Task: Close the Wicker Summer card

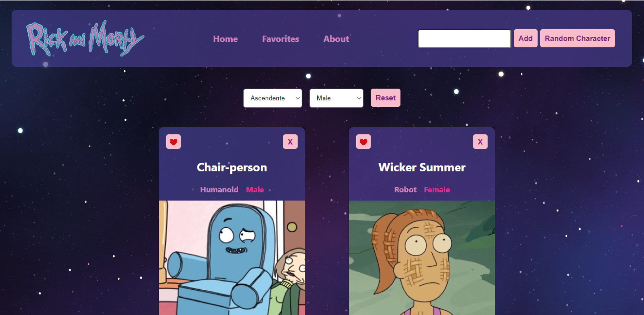Action: (x=480, y=142)
